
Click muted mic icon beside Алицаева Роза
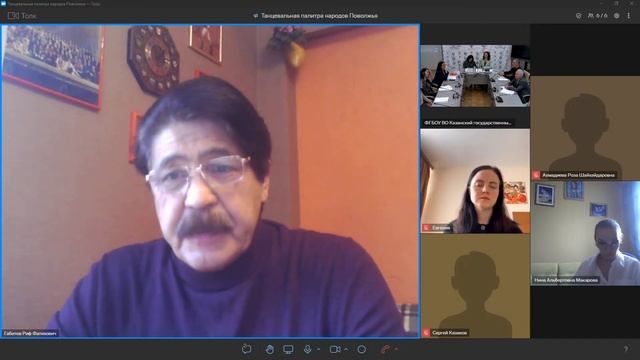[536, 175]
